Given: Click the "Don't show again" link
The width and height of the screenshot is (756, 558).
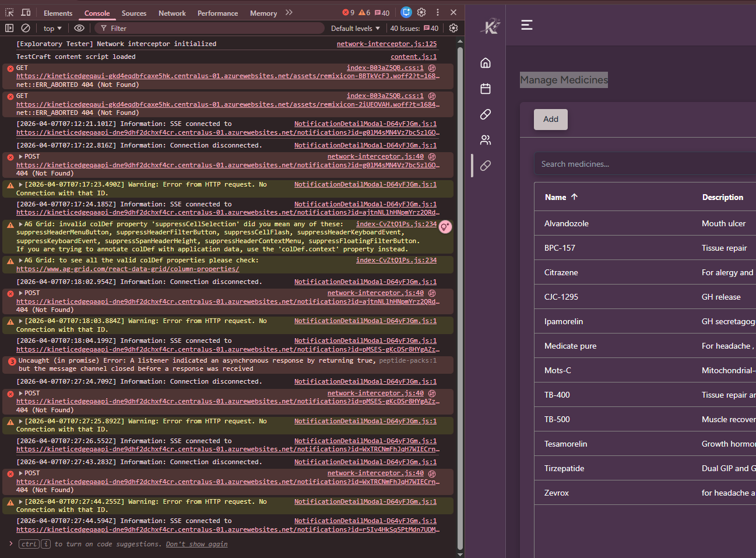Looking at the screenshot, I should pos(196,544).
